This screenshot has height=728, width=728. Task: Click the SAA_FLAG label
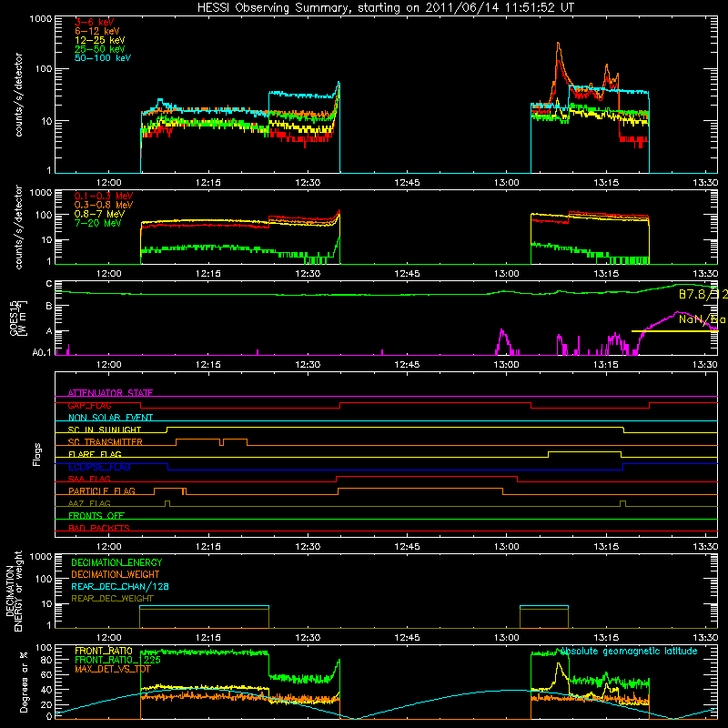pos(89,479)
